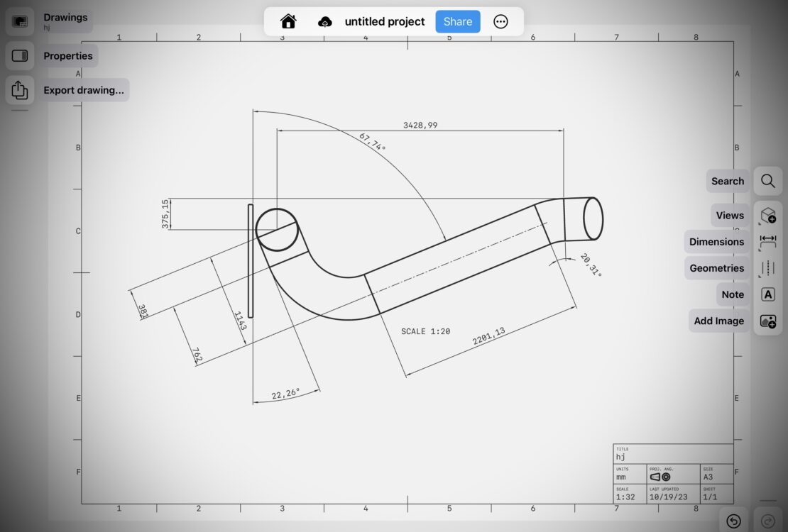Image resolution: width=788 pixels, height=532 pixels.
Task: Open cloud sync status icon
Action: coord(325,21)
